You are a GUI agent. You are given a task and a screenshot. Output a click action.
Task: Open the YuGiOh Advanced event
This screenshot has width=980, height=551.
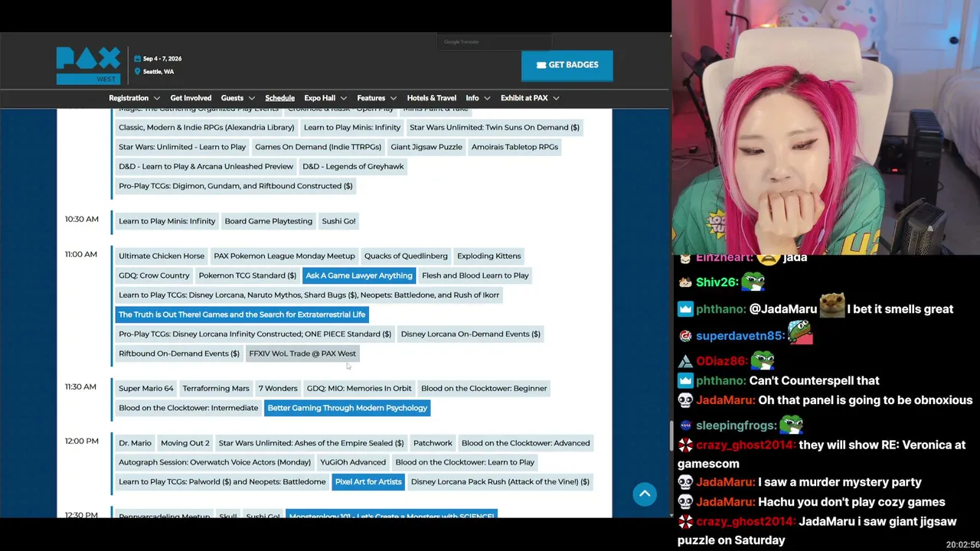(x=353, y=462)
